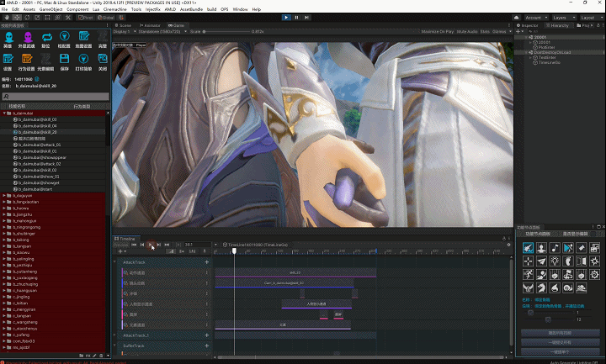The image size is (606, 364).
Task: Click the orange behavior settings icon
Action: click(x=27, y=59)
